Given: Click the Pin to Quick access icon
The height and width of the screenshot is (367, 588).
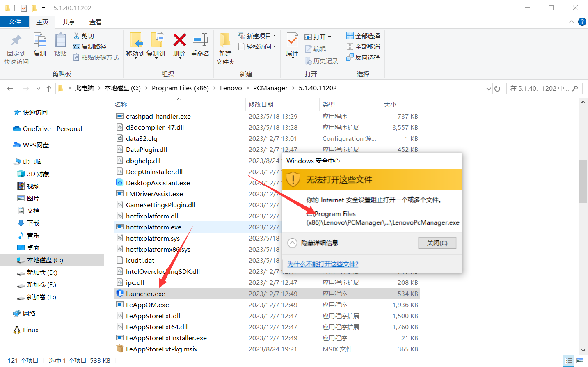Looking at the screenshot, I should [x=16, y=40].
